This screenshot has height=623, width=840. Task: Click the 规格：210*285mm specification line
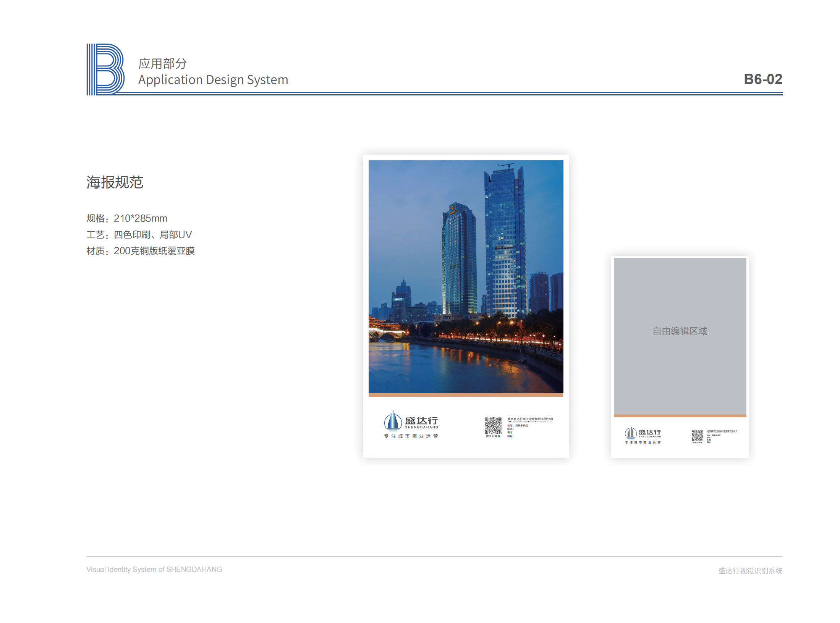pyautogui.click(x=127, y=218)
